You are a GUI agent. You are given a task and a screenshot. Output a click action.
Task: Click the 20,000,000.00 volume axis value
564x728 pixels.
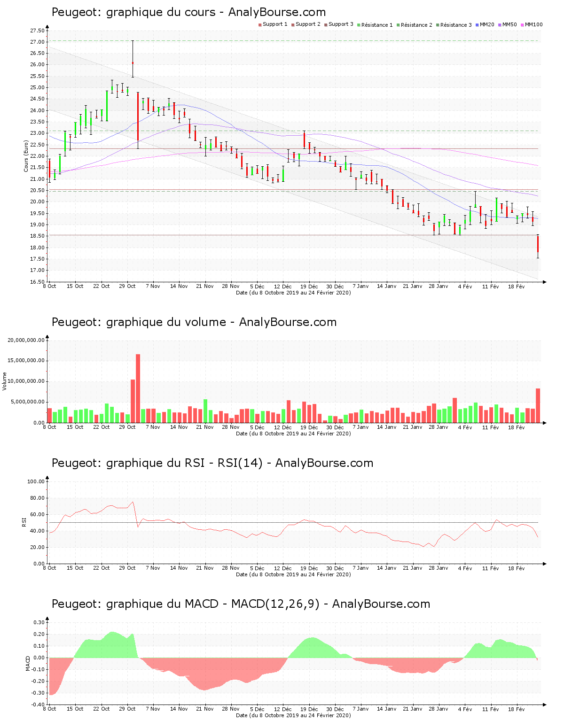point(26,340)
